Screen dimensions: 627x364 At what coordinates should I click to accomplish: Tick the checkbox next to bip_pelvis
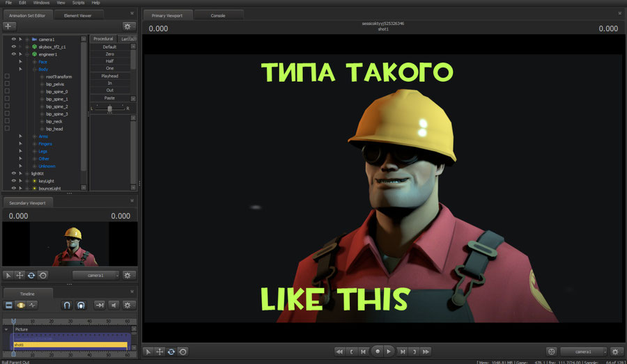(x=7, y=84)
